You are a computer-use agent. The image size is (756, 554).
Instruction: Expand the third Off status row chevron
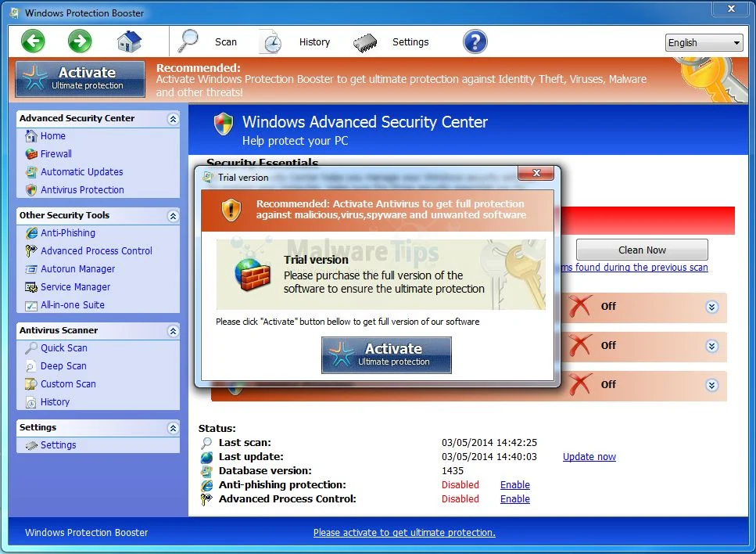[711, 385]
